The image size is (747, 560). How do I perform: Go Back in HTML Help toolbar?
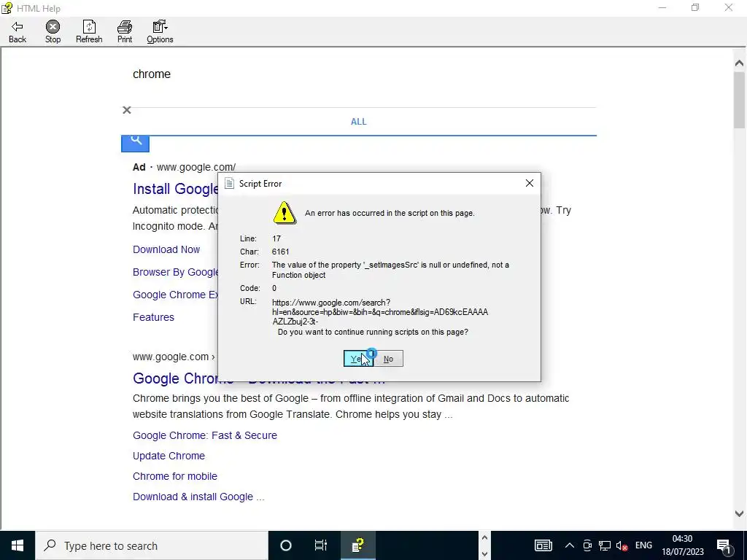18,32
